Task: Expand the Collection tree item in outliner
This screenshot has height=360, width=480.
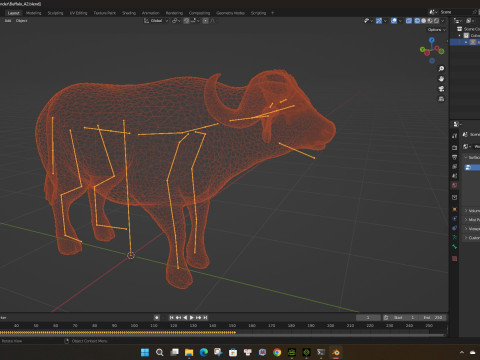Action: pyautogui.click(x=459, y=35)
